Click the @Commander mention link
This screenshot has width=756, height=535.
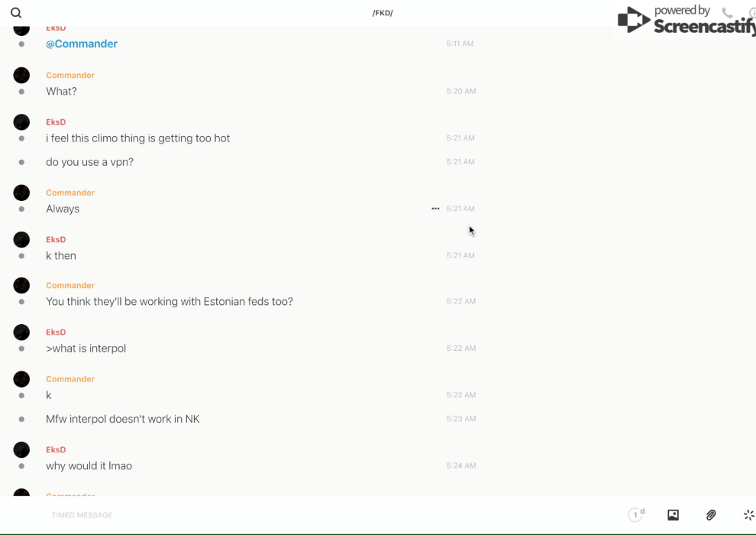point(82,44)
